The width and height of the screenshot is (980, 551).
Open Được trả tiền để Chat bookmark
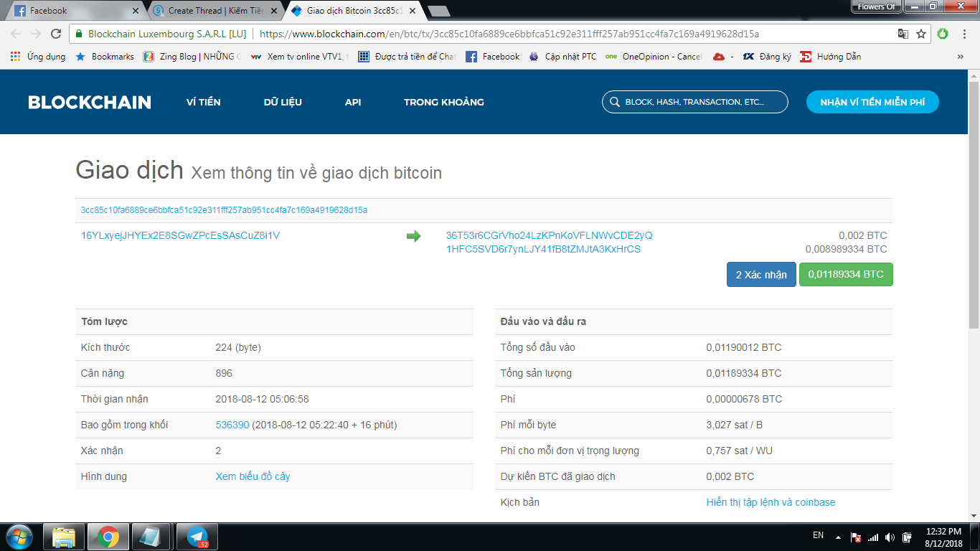click(x=407, y=57)
